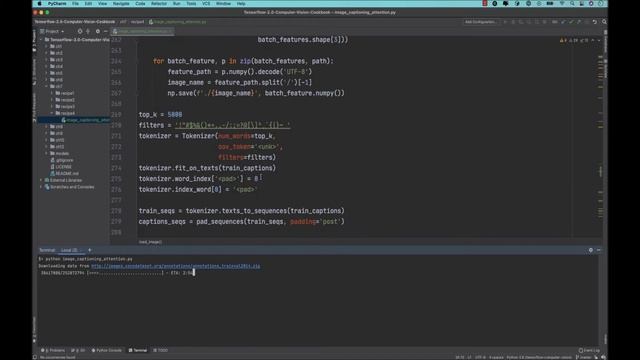The height and width of the screenshot is (360, 640).
Task: Click the UTF-8 encoding selector in the status bar
Action: pos(480,357)
